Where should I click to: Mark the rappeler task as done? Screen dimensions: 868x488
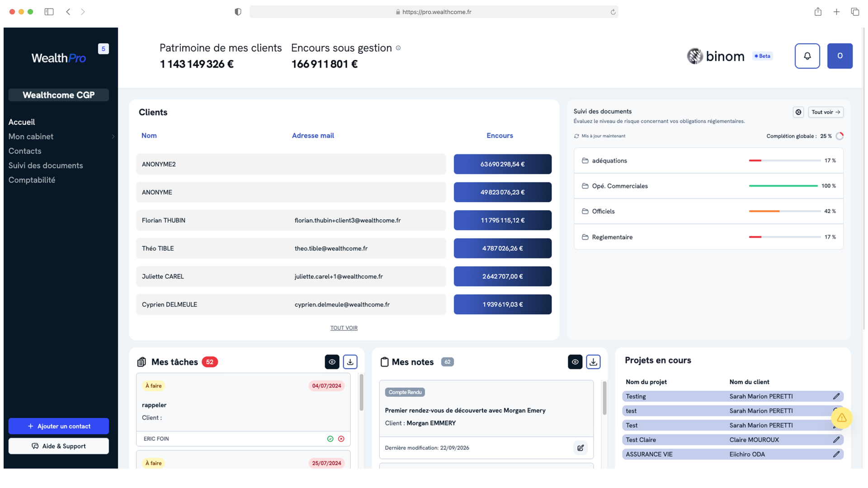point(330,439)
